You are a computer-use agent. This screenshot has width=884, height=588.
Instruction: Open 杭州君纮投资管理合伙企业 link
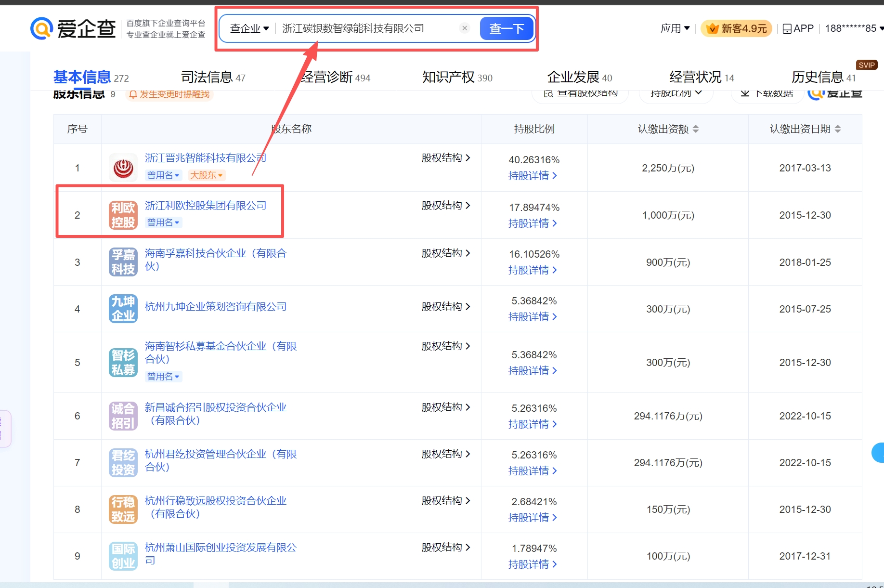click(x=221, y=460)
